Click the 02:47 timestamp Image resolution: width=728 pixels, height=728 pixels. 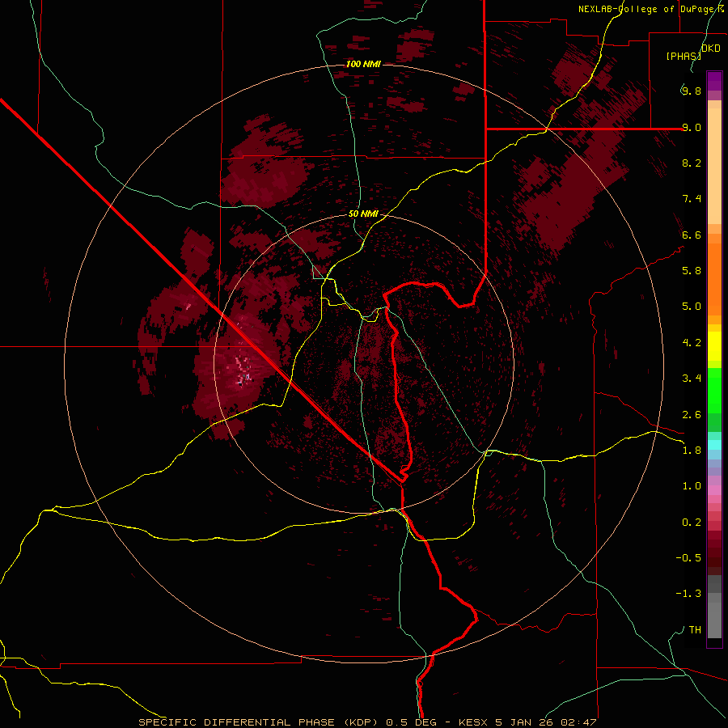pyautogui.click(x=579, y=722)
